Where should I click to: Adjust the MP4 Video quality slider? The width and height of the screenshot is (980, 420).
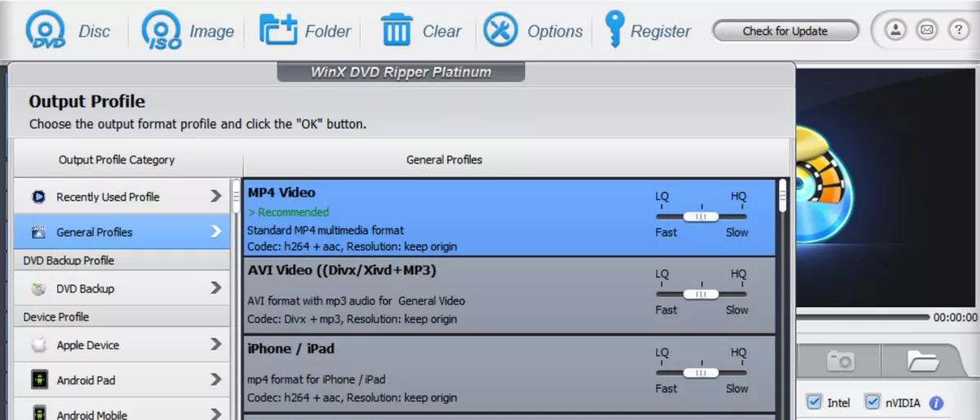[x=701, y=217]
